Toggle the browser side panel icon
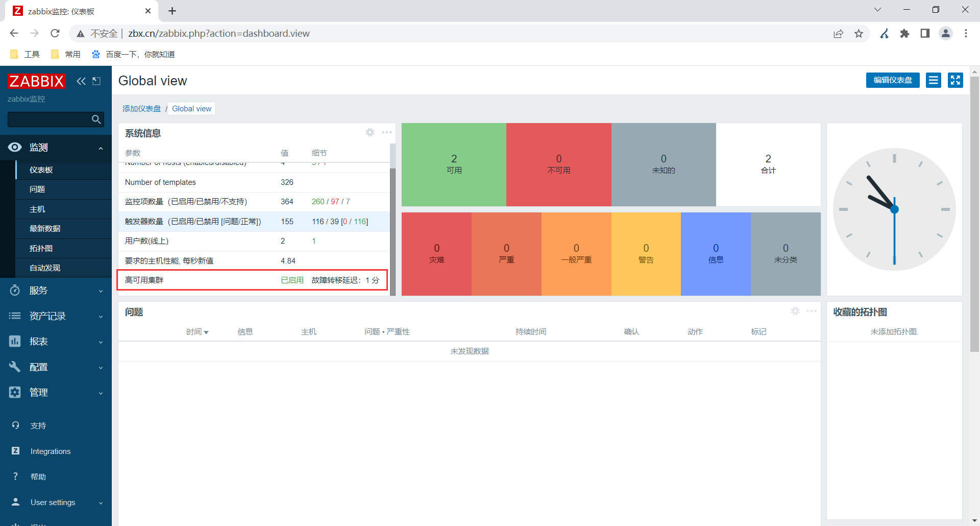980x526 pixels. pos(925,33)
